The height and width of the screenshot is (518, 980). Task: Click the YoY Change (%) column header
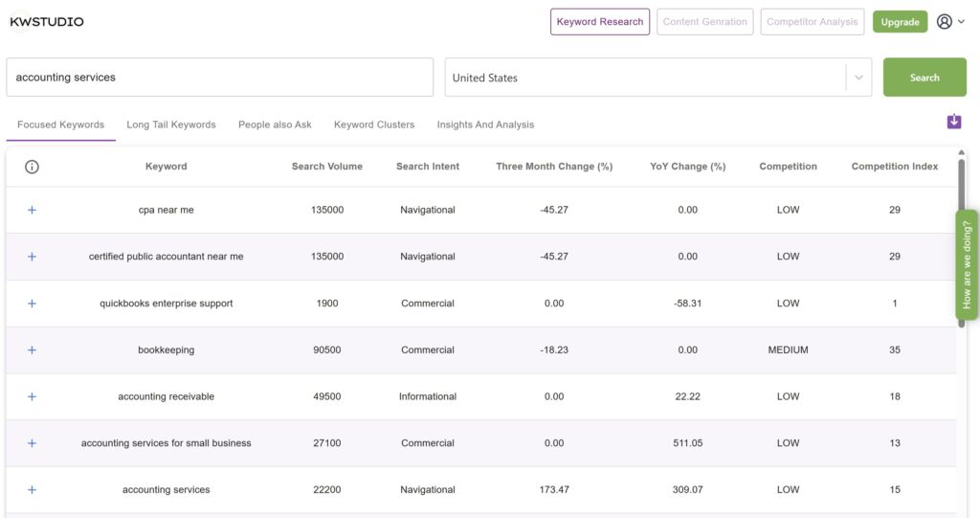click(687, 167)
